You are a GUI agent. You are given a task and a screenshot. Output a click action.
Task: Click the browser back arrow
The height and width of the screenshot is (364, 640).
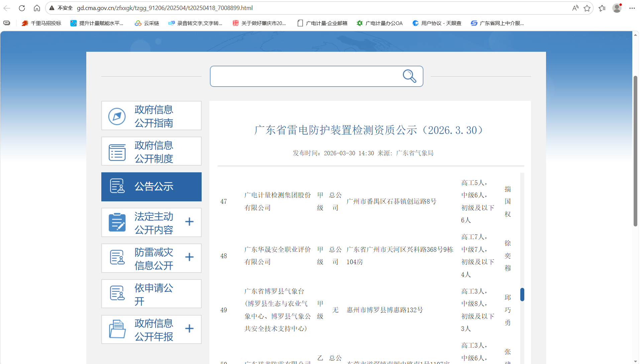[7, 8]
